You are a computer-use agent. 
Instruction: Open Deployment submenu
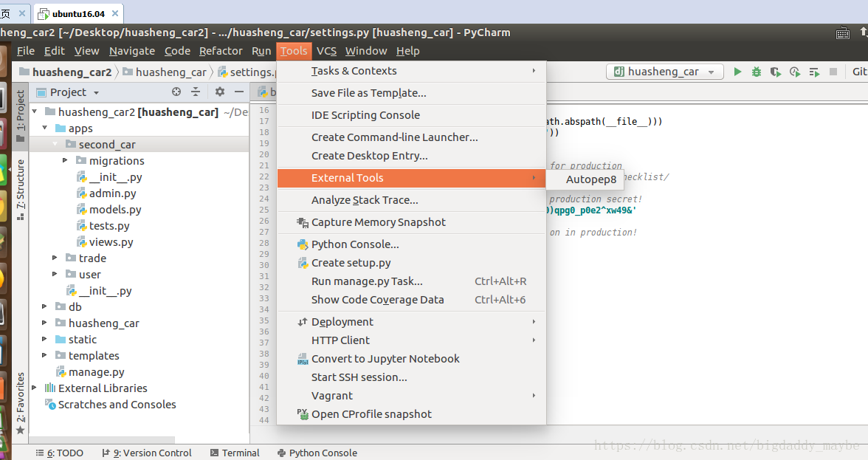tap(411, 322)
